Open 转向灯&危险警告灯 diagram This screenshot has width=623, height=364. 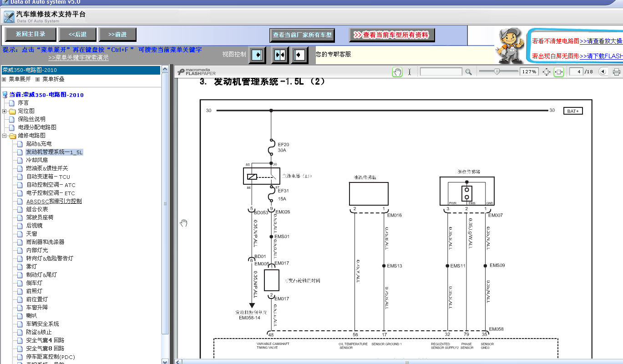point(49,258)
